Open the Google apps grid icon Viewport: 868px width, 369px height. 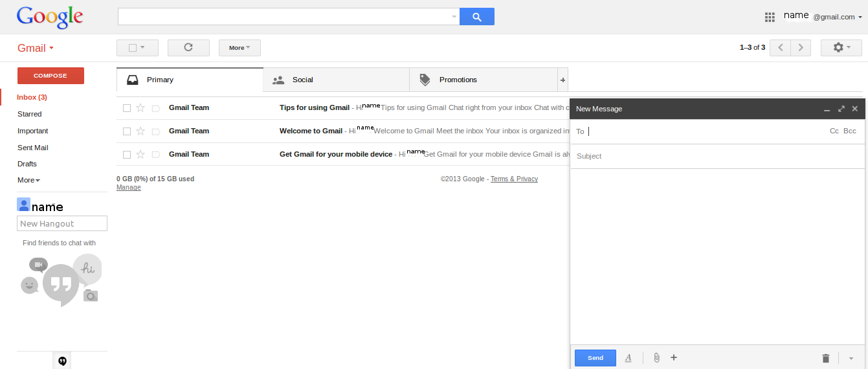point(770,17)
